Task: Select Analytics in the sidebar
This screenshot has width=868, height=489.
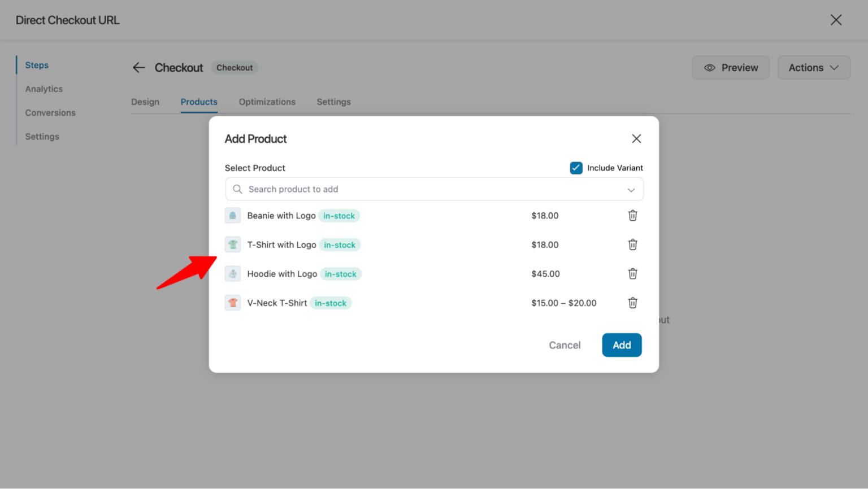Action: click(44, 89)
